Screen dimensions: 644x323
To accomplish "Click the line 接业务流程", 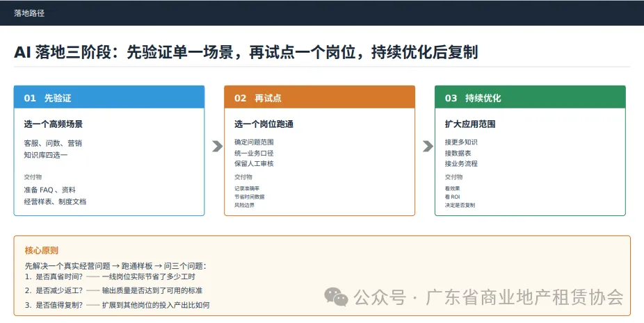I will pyautogui.click(x=461, y=163).
